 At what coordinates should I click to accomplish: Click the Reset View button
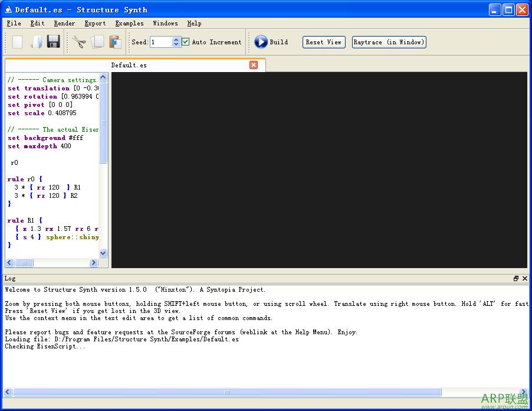coord(324,42)
